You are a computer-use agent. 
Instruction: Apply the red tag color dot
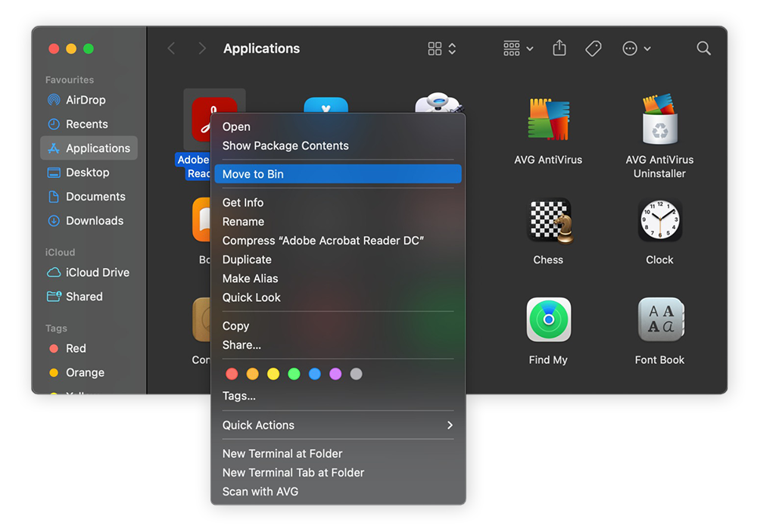[x=232, y=374]
